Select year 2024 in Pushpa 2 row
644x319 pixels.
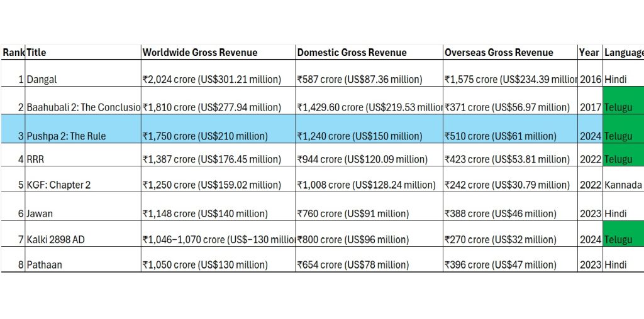[x=590, y=129]
